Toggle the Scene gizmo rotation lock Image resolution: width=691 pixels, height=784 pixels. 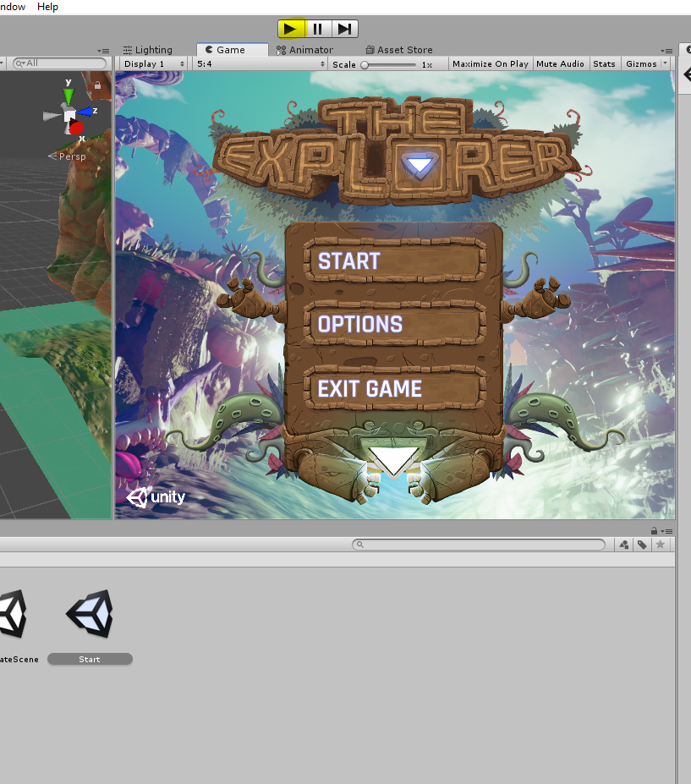click(x=97, y=85)
